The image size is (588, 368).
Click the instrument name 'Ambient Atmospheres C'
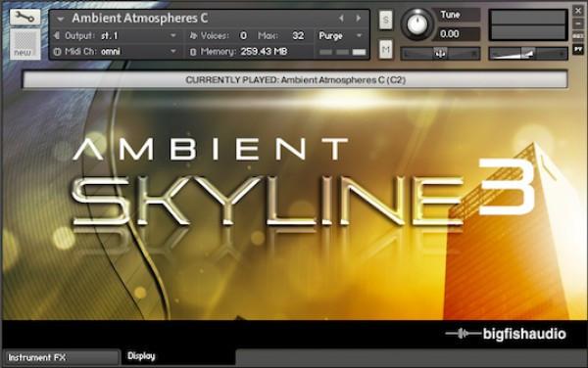(x=139, y=18)
